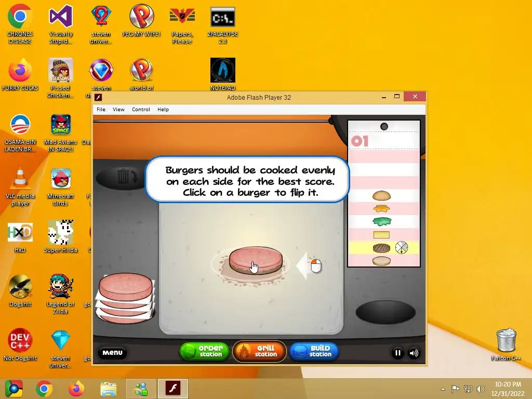
Task: Select the Super Hilda desktop icon
Action: point(61,237)
